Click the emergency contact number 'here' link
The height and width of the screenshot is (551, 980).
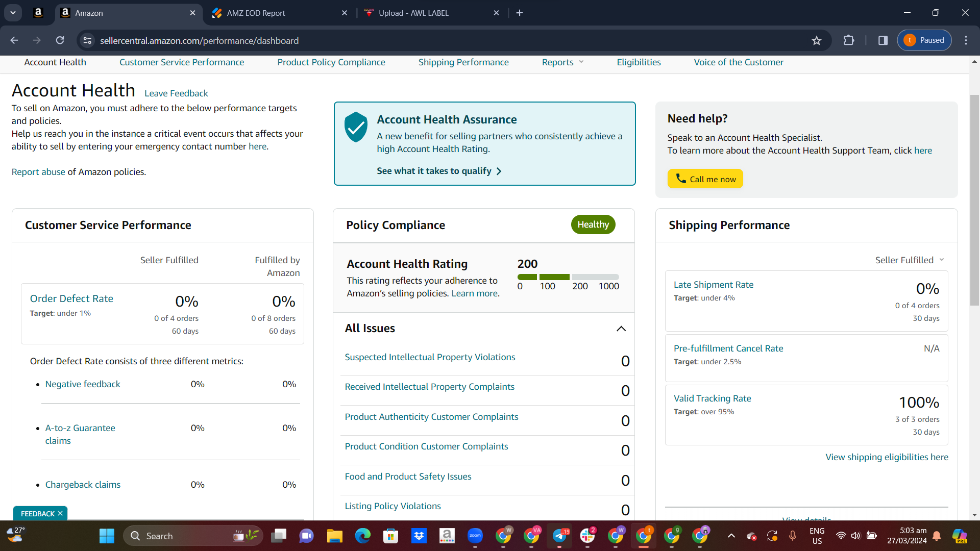(257, 146)
